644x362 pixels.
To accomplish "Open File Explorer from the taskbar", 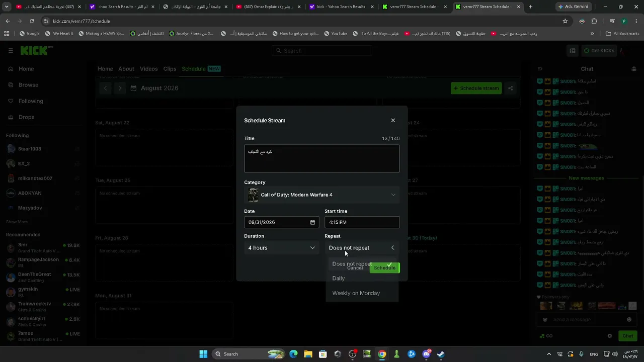I will [x=308, y=354].
